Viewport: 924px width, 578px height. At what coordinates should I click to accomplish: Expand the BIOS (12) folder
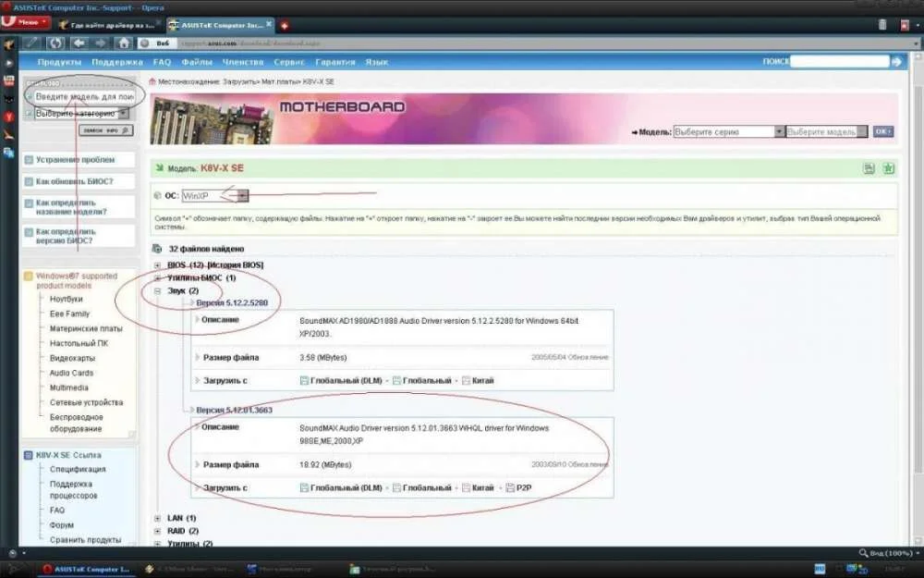click(157, 265)
